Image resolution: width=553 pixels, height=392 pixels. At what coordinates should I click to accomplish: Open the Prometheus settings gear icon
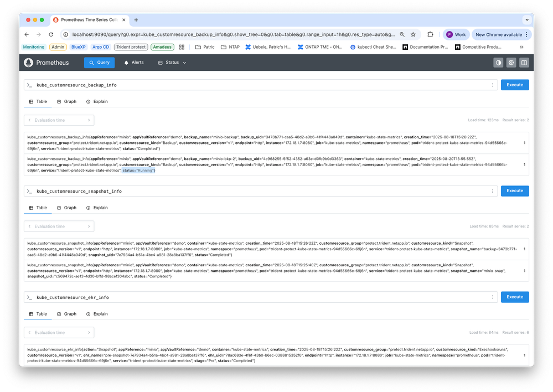pos(511,63)
